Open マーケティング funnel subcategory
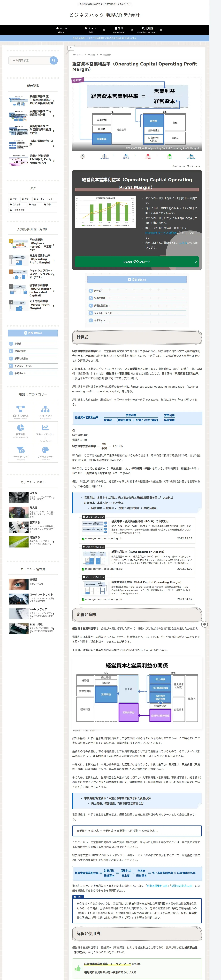The width and height of the screenshot is (221, 980). tap(21, 453)
